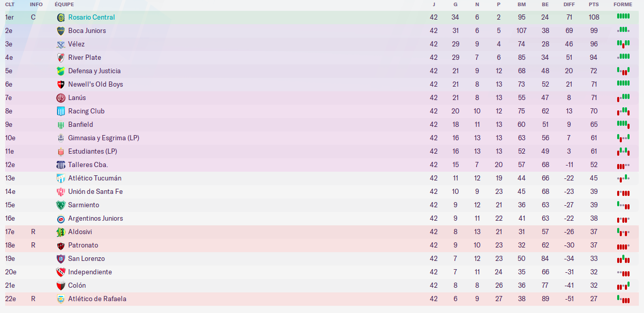The height and width of the screenshot is (313, 644).
Task: Click the Independiente club badge
Action: point(61,272)
